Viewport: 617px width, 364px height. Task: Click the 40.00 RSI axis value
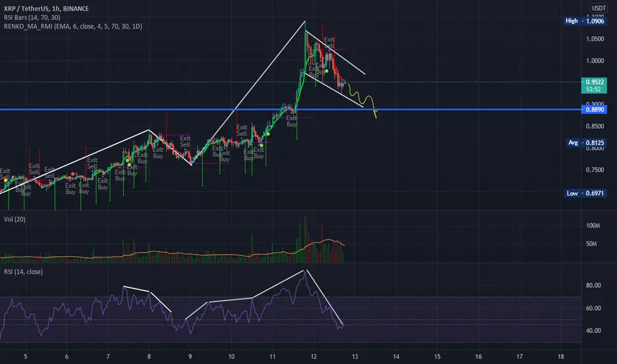pos(593,330)
